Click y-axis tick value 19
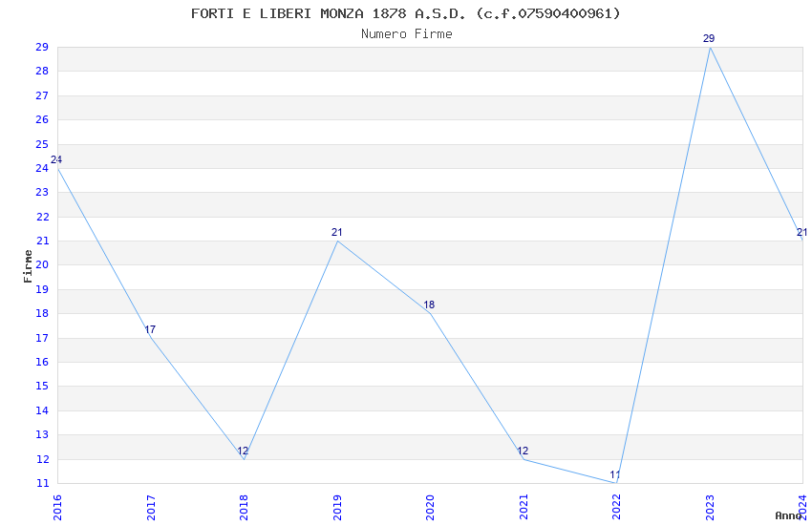812x525 pixels. (x=42, y=289)
